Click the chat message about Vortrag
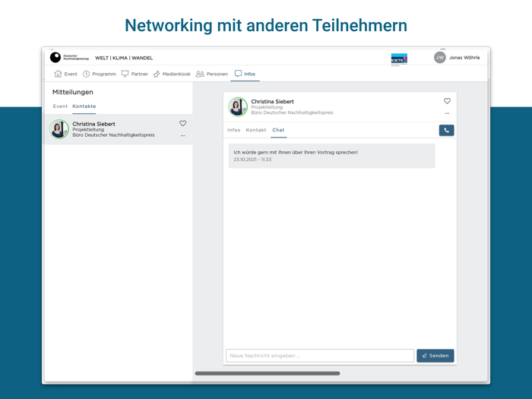The image size is (532, 399). point(332,156)
